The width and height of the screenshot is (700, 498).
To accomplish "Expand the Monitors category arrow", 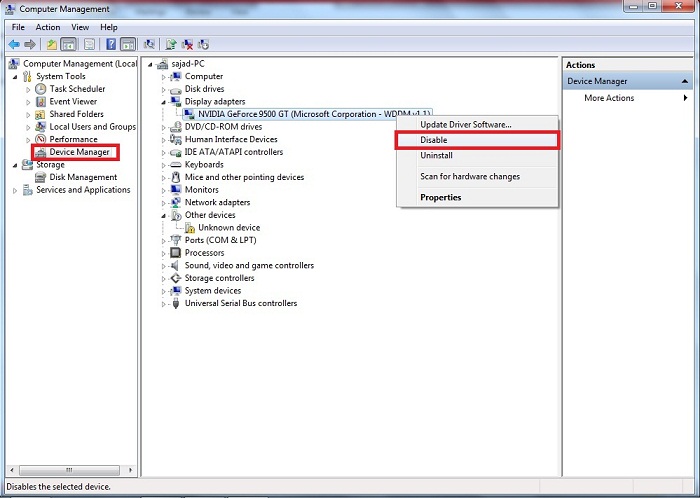I will tap(164, 191).
